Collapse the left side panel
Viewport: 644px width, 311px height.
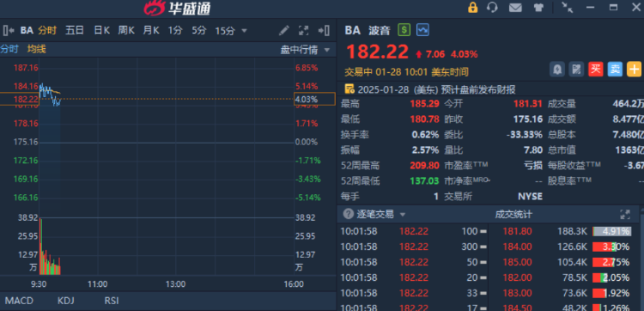pos(9,30)
